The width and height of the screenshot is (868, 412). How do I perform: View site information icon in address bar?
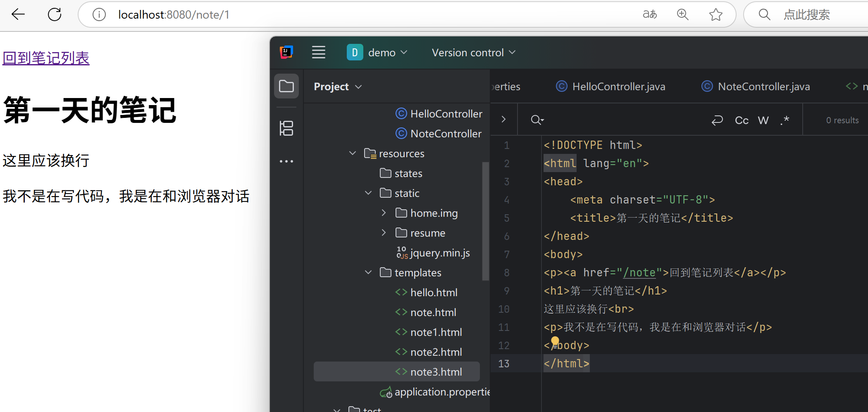click(x=99, y=14)
